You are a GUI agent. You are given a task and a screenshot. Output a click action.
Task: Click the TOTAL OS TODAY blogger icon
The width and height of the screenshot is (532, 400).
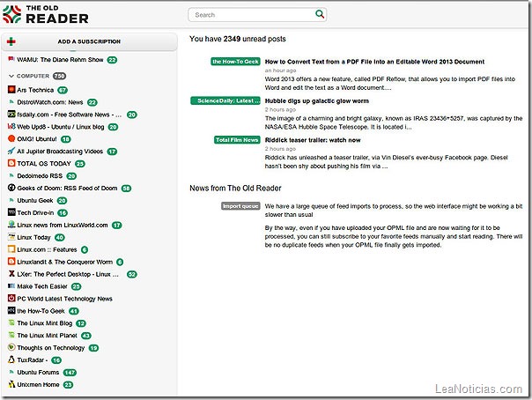[11, 163]
